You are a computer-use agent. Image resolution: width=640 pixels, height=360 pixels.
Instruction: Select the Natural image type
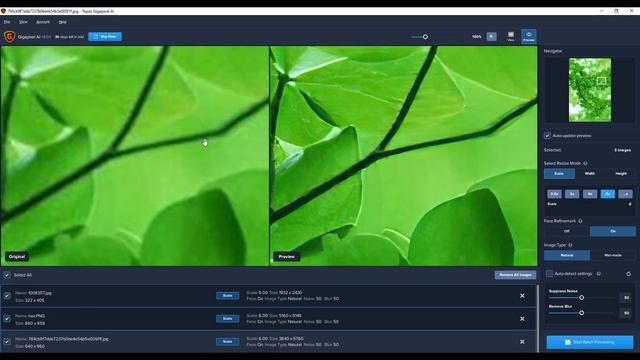tap(567, 256)
